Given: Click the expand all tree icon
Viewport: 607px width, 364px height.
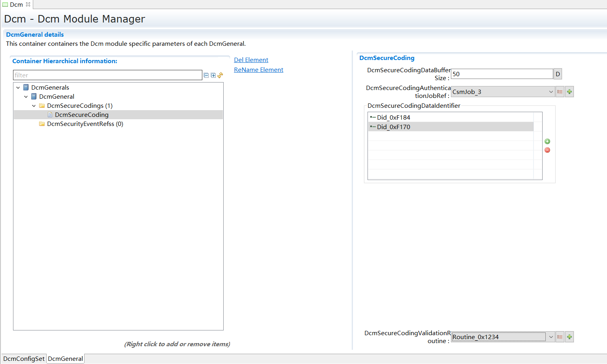Looking at the screenshot, I should [x=213, y=75].
